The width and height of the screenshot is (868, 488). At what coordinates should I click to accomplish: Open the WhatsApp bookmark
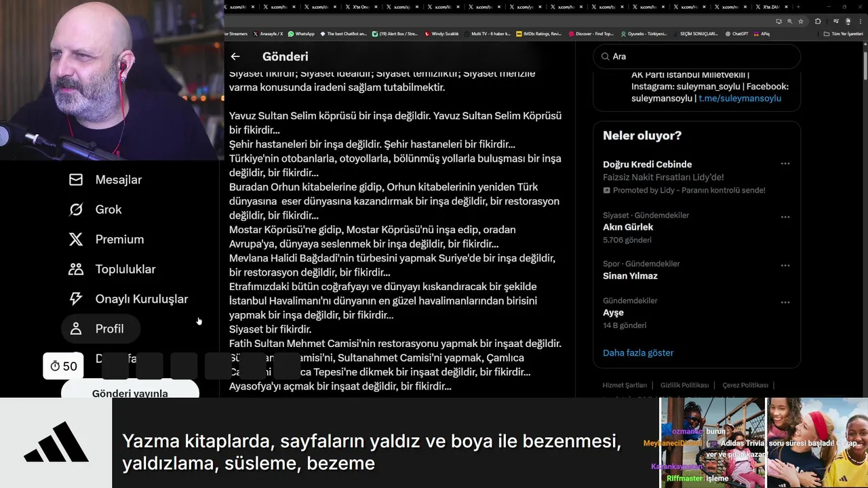click(x=301, y=34)
